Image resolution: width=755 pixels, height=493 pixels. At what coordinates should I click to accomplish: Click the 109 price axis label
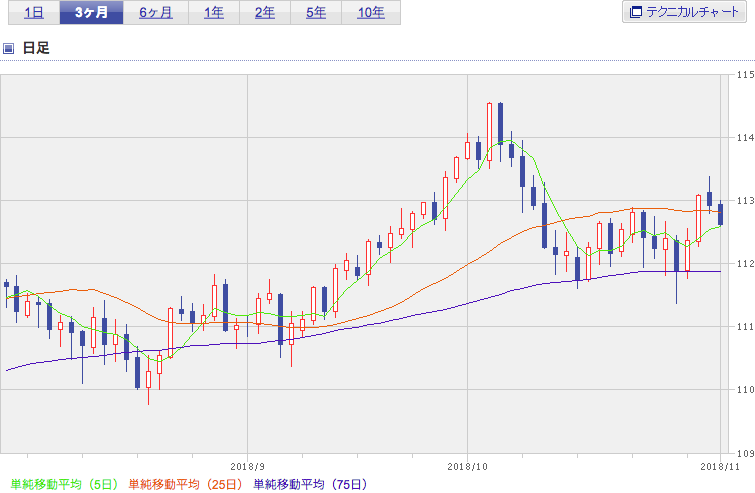[x=745, y=453]
